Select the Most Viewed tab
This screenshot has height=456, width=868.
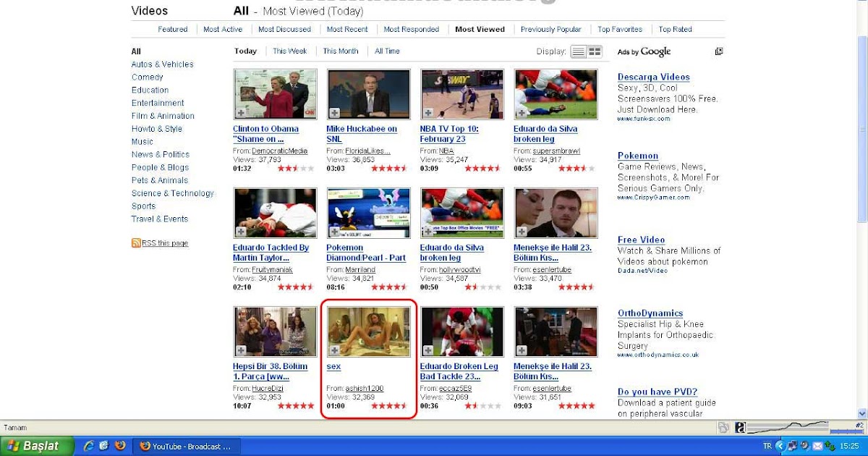[x=480, y=30]
